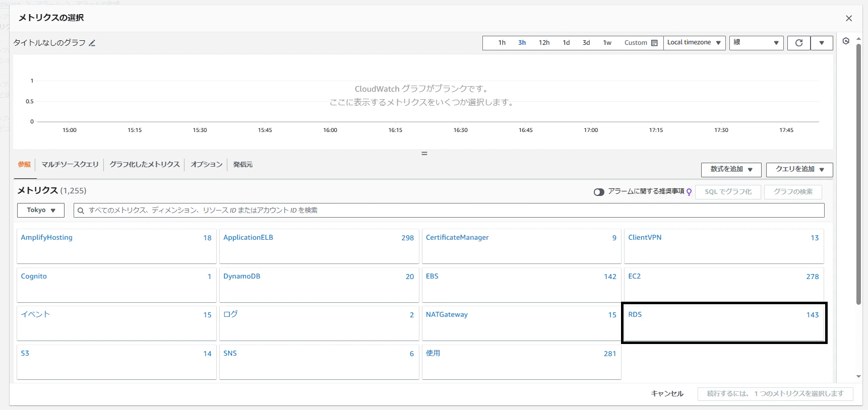
Task: Open the S3 metrics namespace
Action: (x=116, y=362)
